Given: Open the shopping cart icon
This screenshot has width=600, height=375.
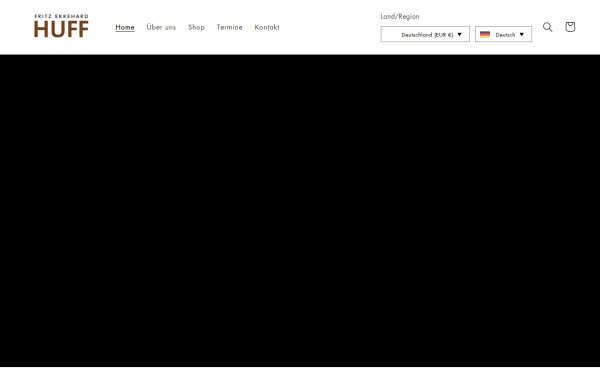Looking at the screenshot, I should tap(570, 26).
